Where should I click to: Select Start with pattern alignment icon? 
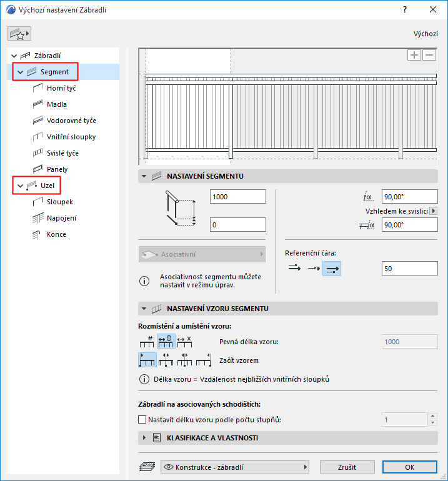tap(147, 360)
